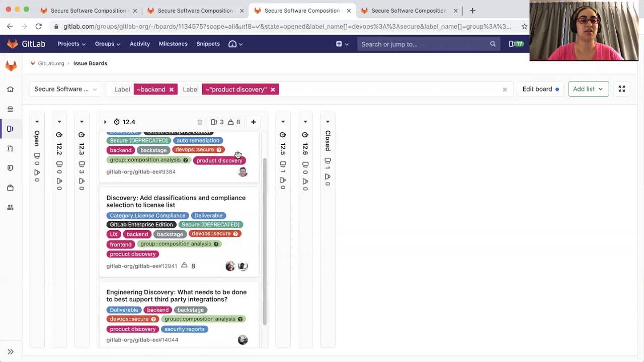Open Snippets from top navigation

pyautogui.click(x=208, y=44)
